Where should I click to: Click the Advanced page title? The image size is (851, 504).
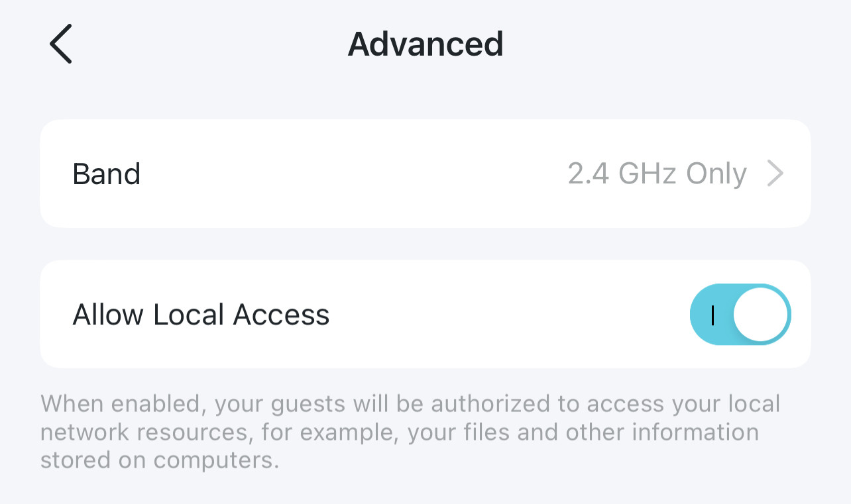[425, 44]
